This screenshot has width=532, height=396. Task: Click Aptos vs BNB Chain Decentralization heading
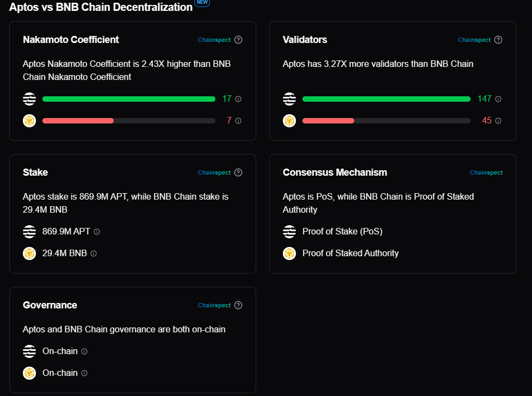pos(101,7)
